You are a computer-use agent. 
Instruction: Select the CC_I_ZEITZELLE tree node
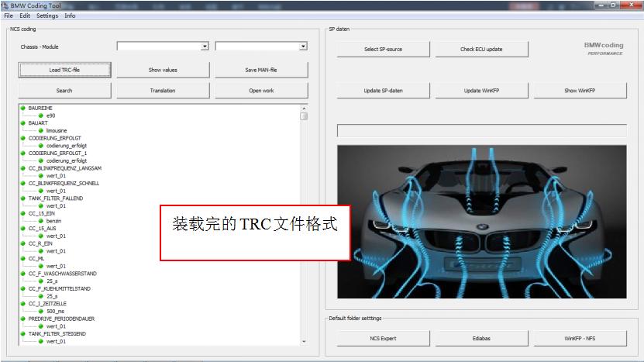point(47,304)
